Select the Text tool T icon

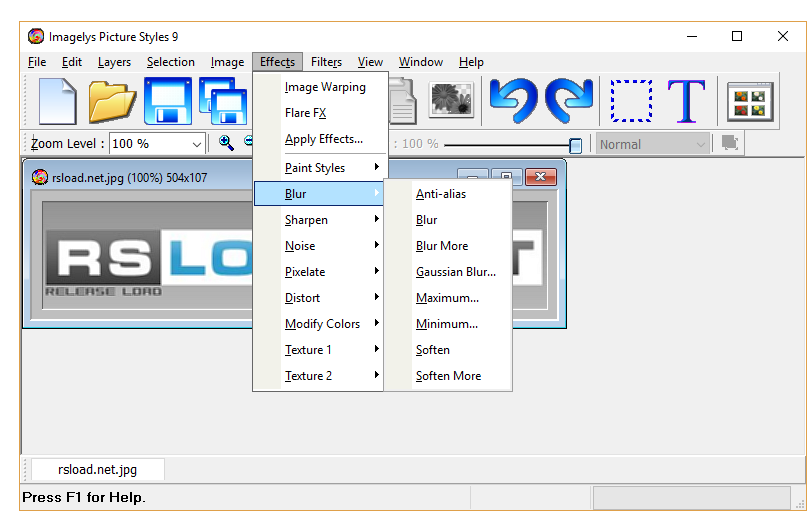coord(686,101)
